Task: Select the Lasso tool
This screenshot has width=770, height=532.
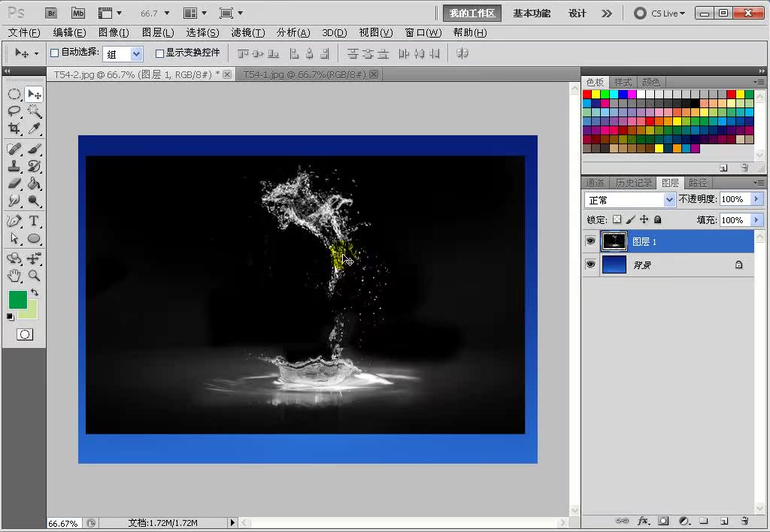Action: [x=15, y=111]
